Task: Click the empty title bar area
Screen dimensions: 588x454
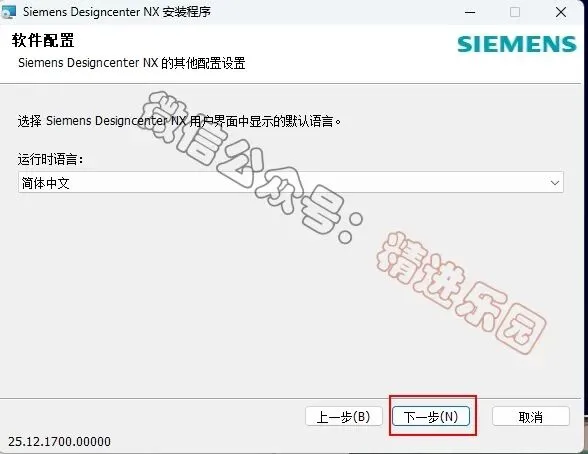Action: tap(334, 12)
